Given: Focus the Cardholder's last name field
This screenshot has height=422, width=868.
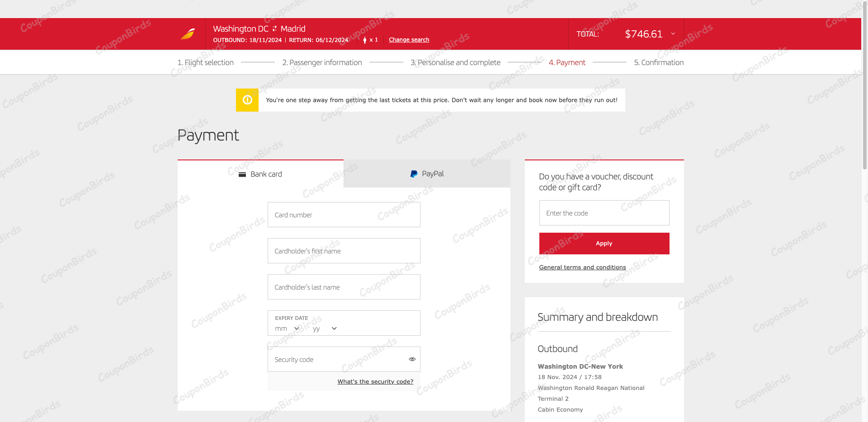Looking at the screenshot, I should 344,287.
